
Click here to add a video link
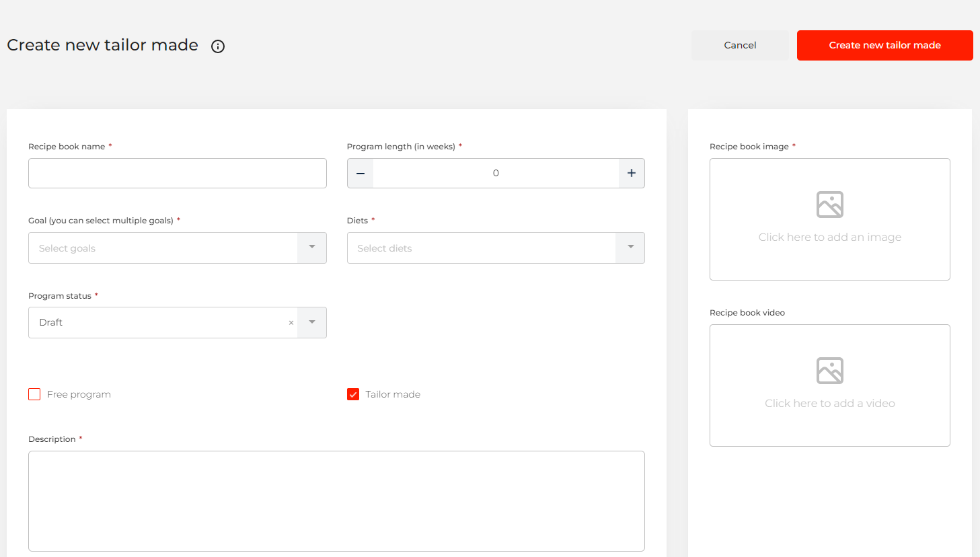[x=829, y=403]
